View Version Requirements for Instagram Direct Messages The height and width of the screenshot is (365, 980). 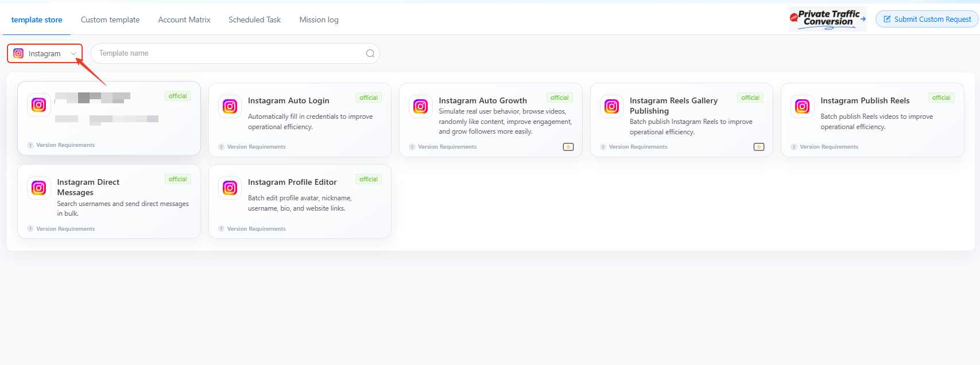(61, 229)
